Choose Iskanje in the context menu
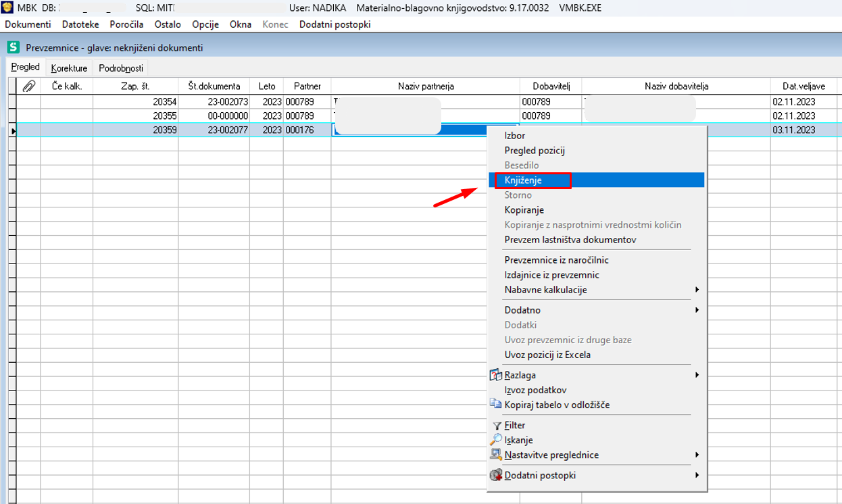 point(519,440)
